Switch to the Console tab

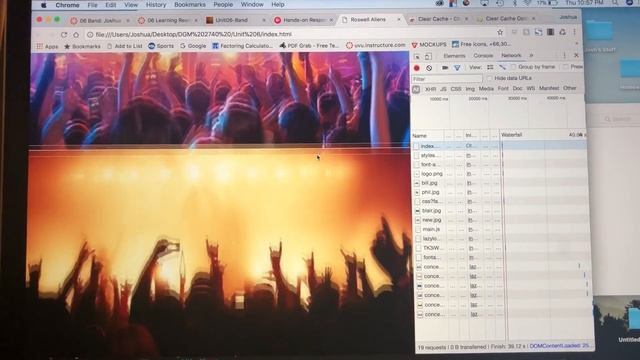pyautogui.click(x=483, y=56)
